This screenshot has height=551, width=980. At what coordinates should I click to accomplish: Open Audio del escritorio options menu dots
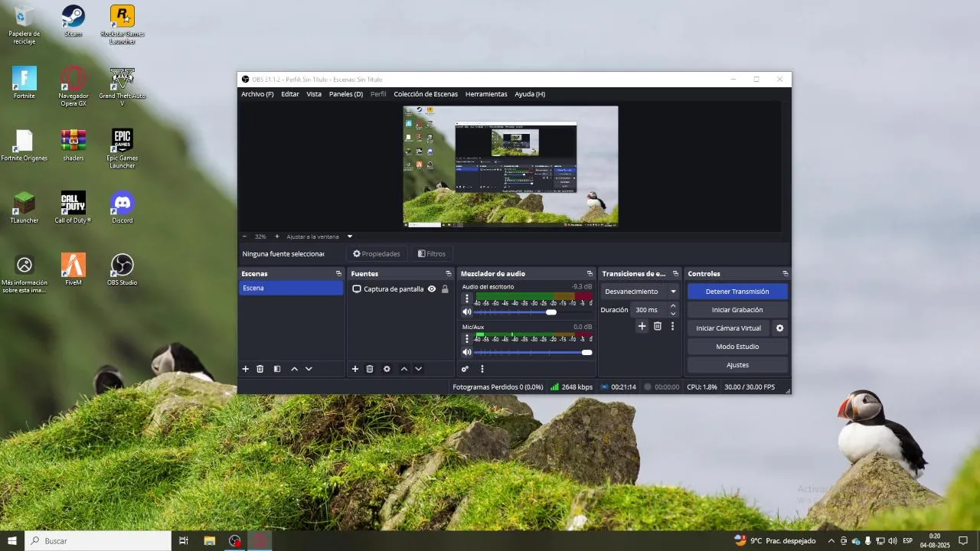[x=467, y=299]
